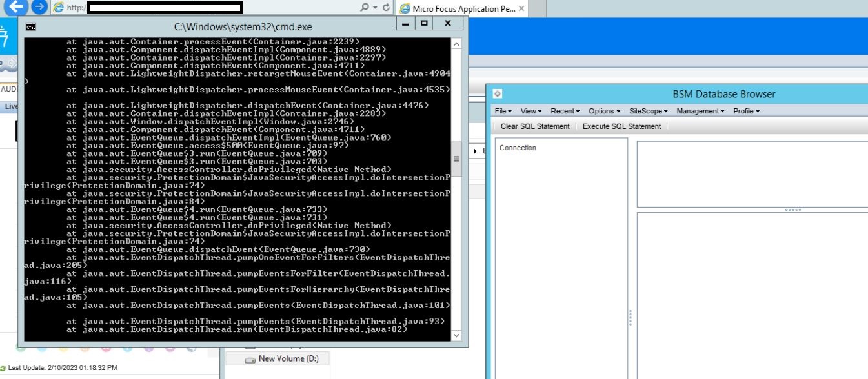868x379 pixels.
Task: Click the BSM Database Browser window icon
Action: coord(497,94)
